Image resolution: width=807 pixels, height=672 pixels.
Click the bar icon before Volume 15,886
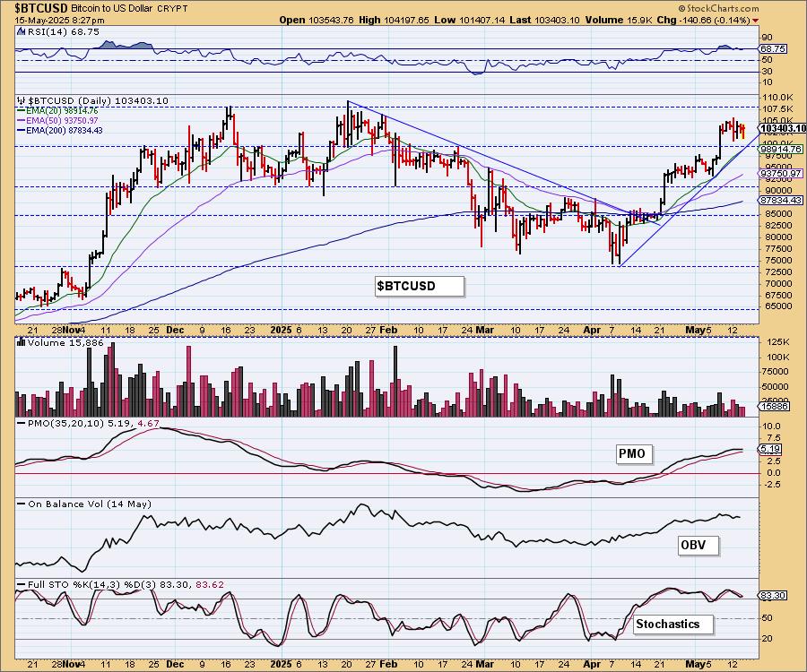[22, 342]
